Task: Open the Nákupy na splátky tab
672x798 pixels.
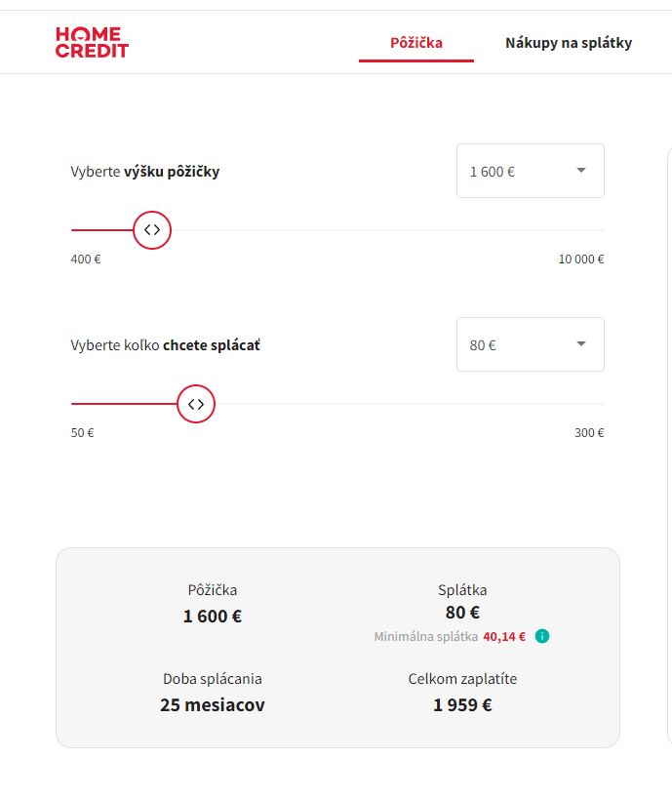Action: coord(569,43)
